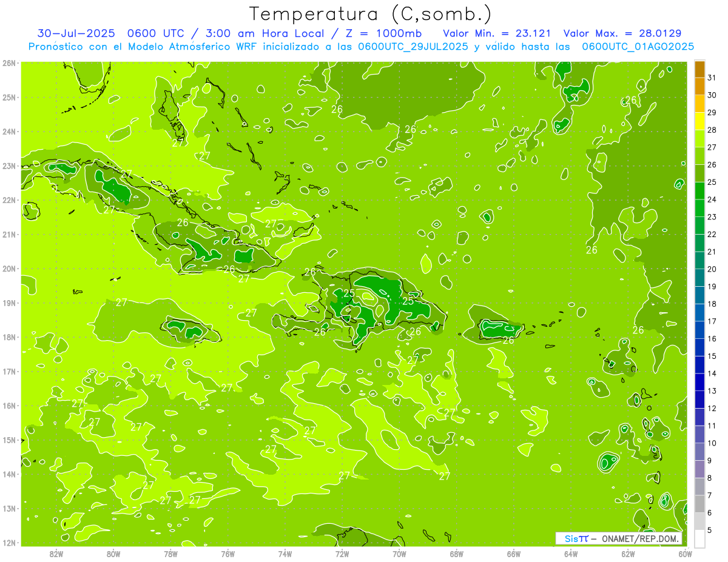This screenshot has height=562, width=728.
Task: Click the '22N' latitude label
Action: pos(10,200)
